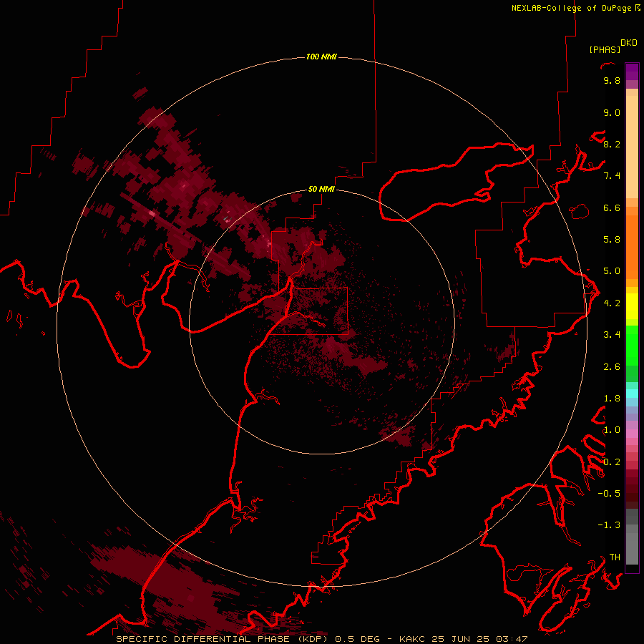This screenshot has height=644, width=644.
Task: Click the 1.0 value on the color scale
Action: (x=612, y=430)
